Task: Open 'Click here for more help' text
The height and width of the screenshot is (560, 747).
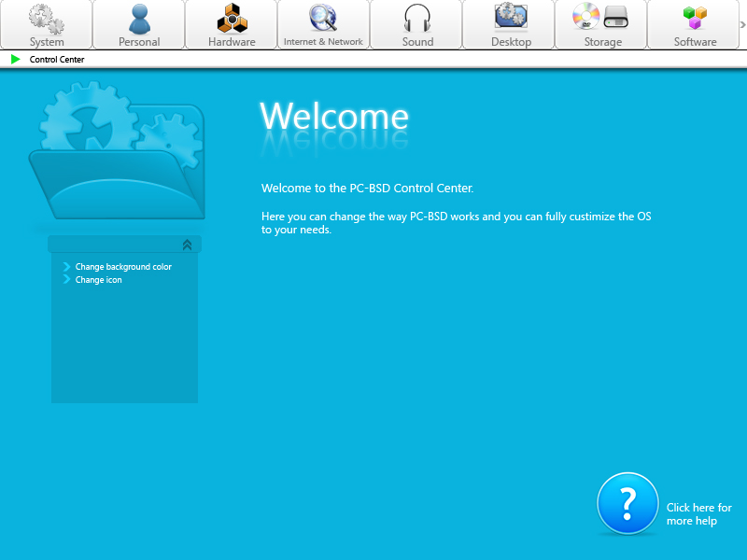Action: click(x=698, y=514)
